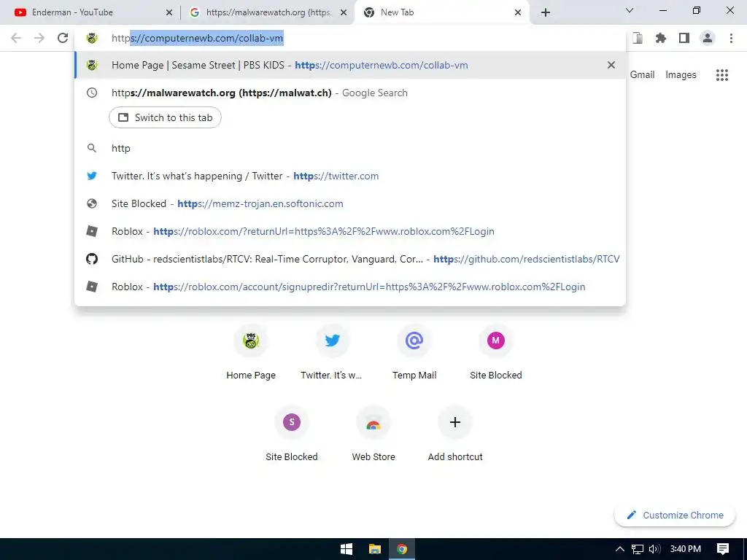Switch to the malwarewatch.org tab
The height and width of the screenshot is (560, 747).
coord(267,12)
